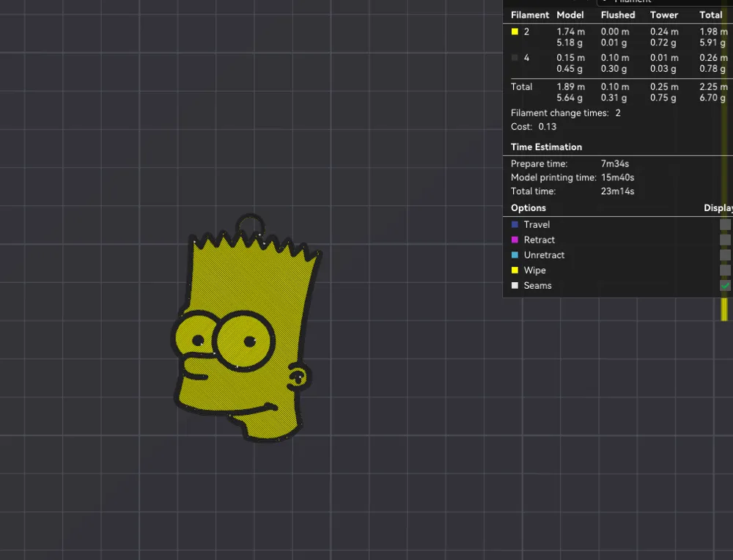733x560 pixels.
Task: Click the magenta Retract color swatch
Action: click(515, 240)
